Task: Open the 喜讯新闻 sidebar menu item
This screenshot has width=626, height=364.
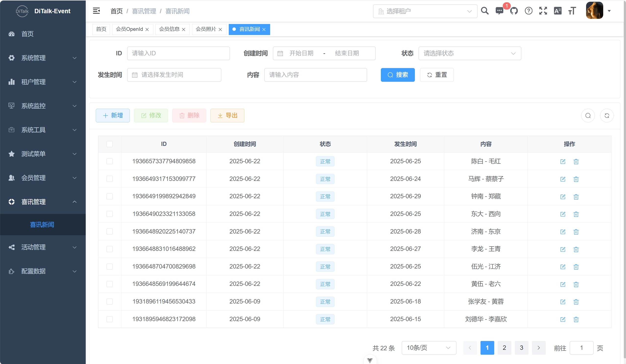Action: [x=42, y=225]
